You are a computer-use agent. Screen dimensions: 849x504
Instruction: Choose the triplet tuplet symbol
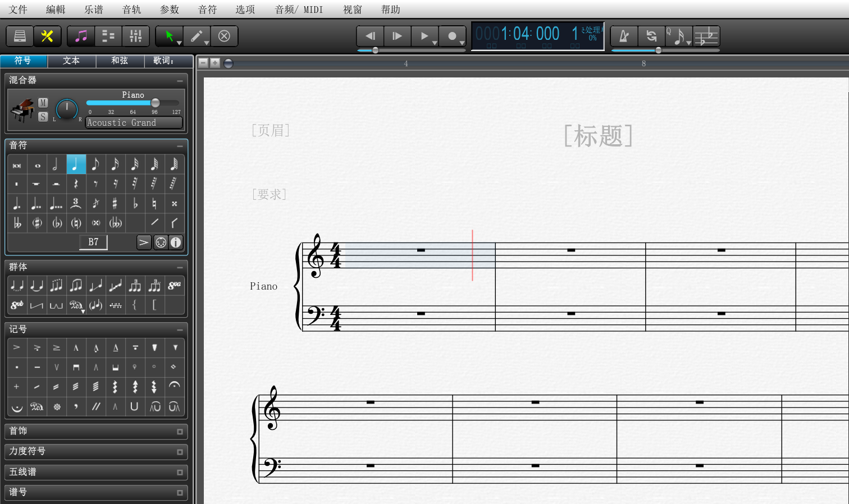tap(76, 204)
